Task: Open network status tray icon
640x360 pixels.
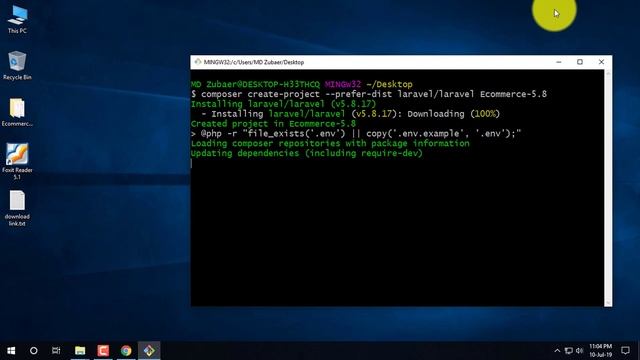Action: coord(569,351)
